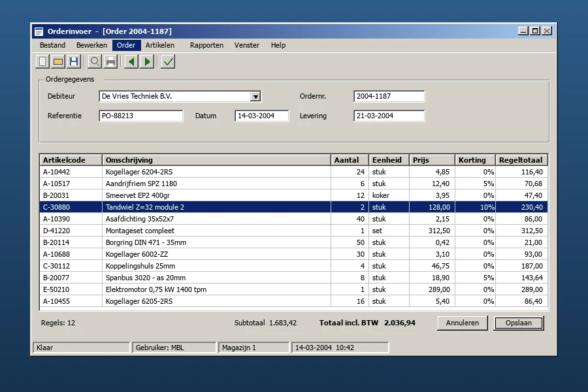This screenshot has height=392, width=588.
Task: Select article code D-41220
Action: point(71,231)
